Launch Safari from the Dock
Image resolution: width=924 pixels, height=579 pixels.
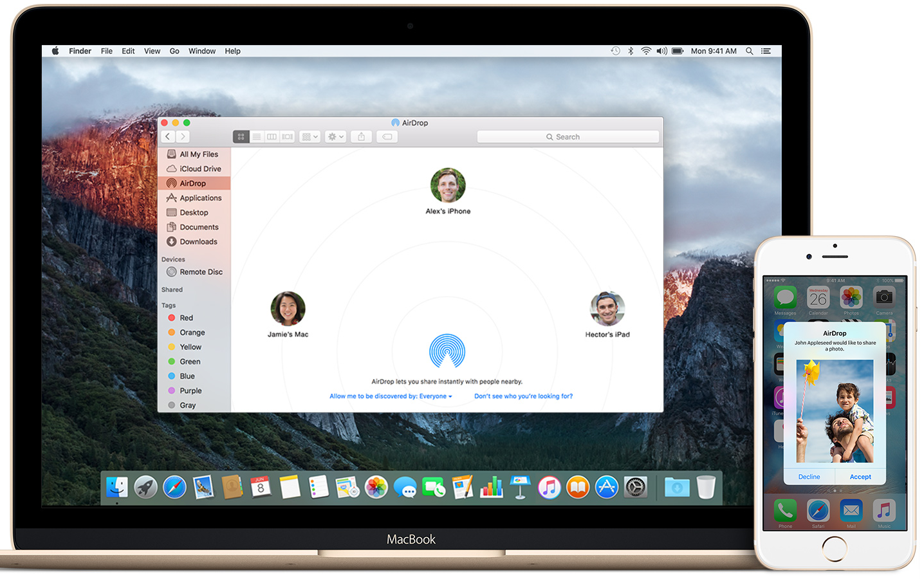pos(174,488)
